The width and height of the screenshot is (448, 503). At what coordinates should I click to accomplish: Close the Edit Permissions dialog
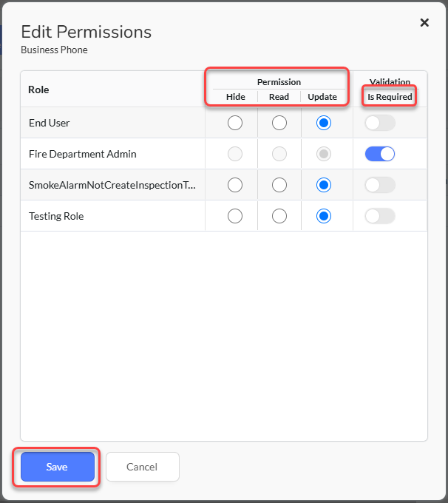(x=424, y=22)
